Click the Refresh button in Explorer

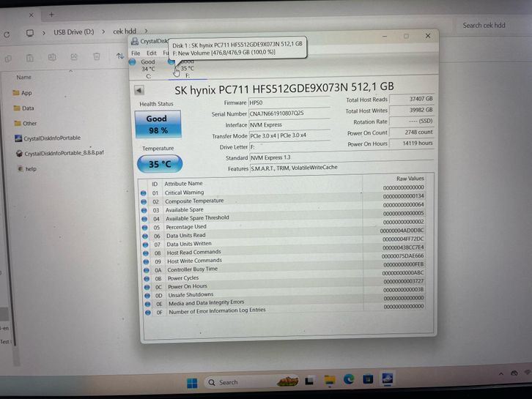[x=7, y=34]
